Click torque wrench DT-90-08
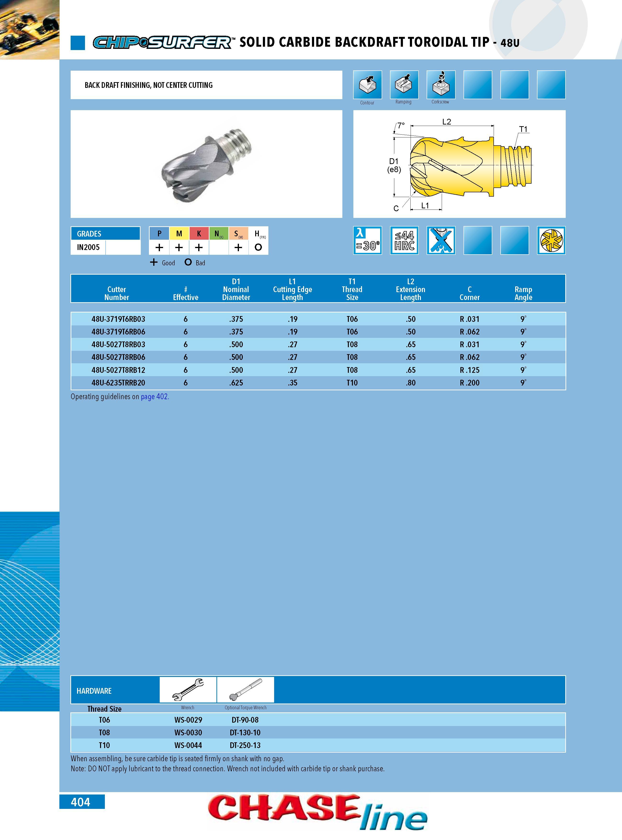Viewport: 622px width, 840px height. point(245,720)
